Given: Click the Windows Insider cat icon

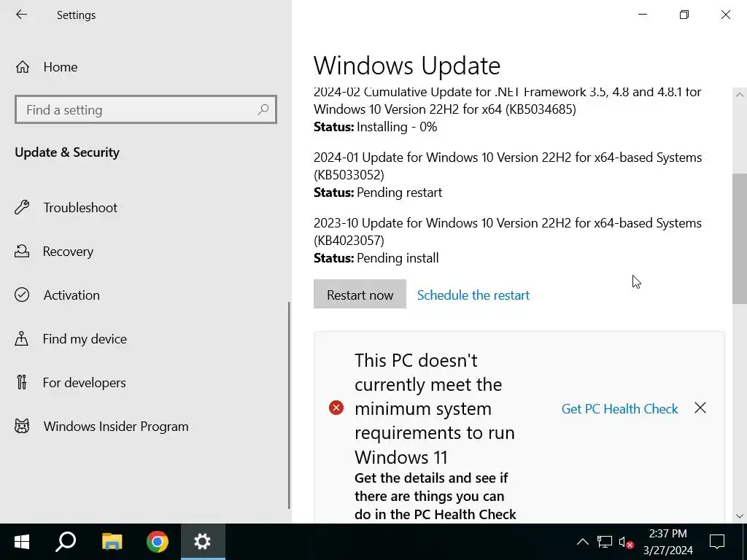Looking at the screenshot, I should tap(22, 426).
